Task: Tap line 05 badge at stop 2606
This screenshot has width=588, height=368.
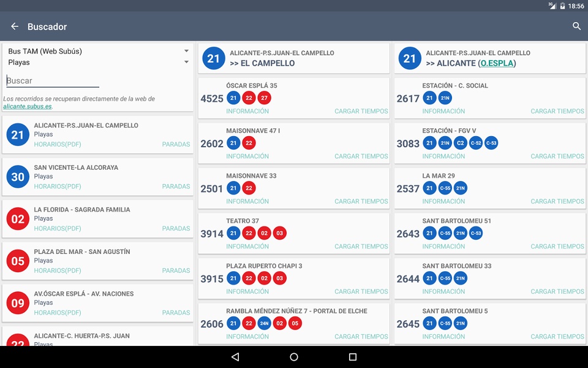Action: pyautogui.click(x=295, y=323)
